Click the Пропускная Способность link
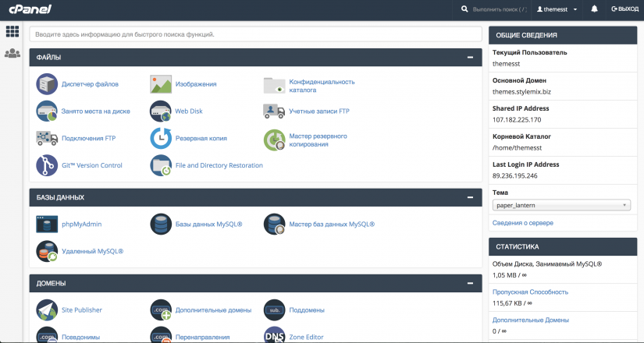The image size is (644, 343). (x=530, y=292)
